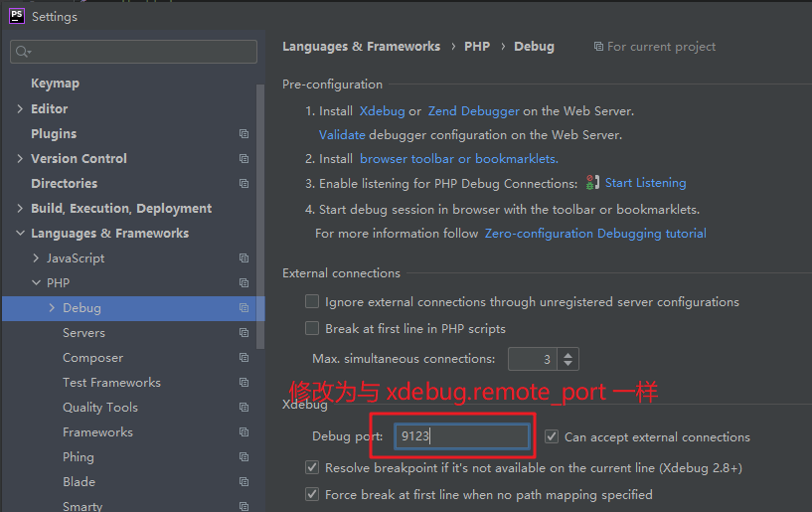Click project-level icon beside Quality Tools
The height and width of the screenshot is (512, 812).
tap(244, 408)
